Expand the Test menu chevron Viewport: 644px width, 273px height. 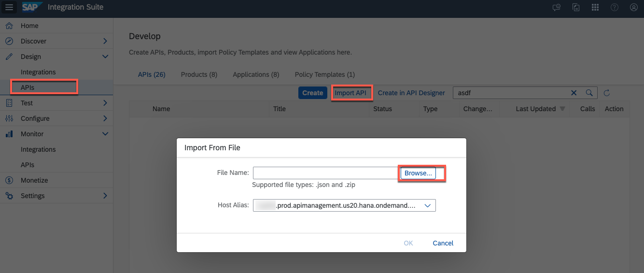105,103
